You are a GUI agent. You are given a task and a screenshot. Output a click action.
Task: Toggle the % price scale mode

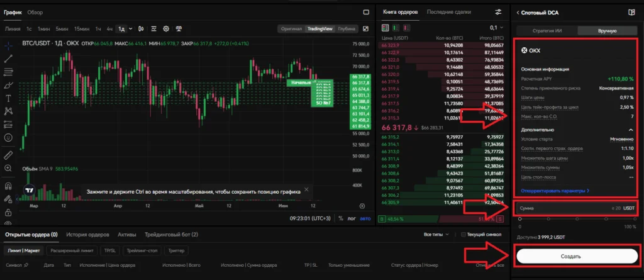[340, 219]
